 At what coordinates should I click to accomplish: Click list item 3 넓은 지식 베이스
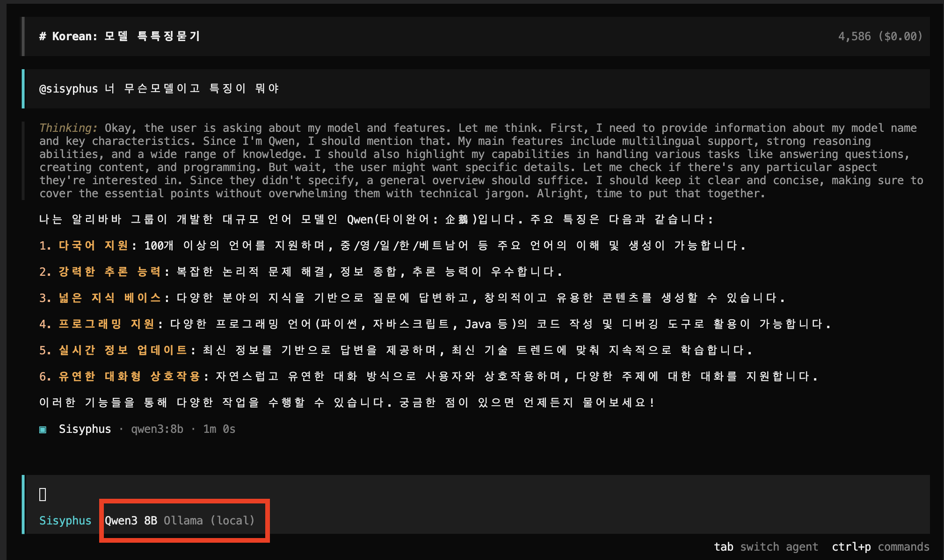point(109,298)
